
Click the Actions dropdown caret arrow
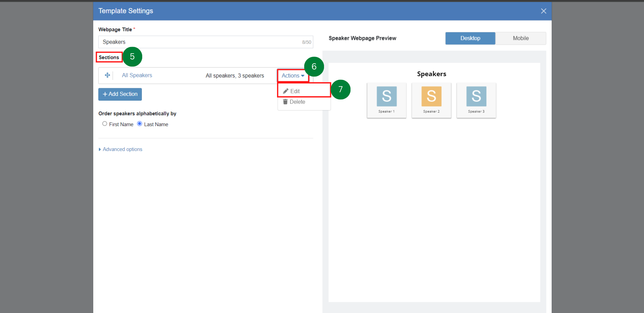[303, 76]
